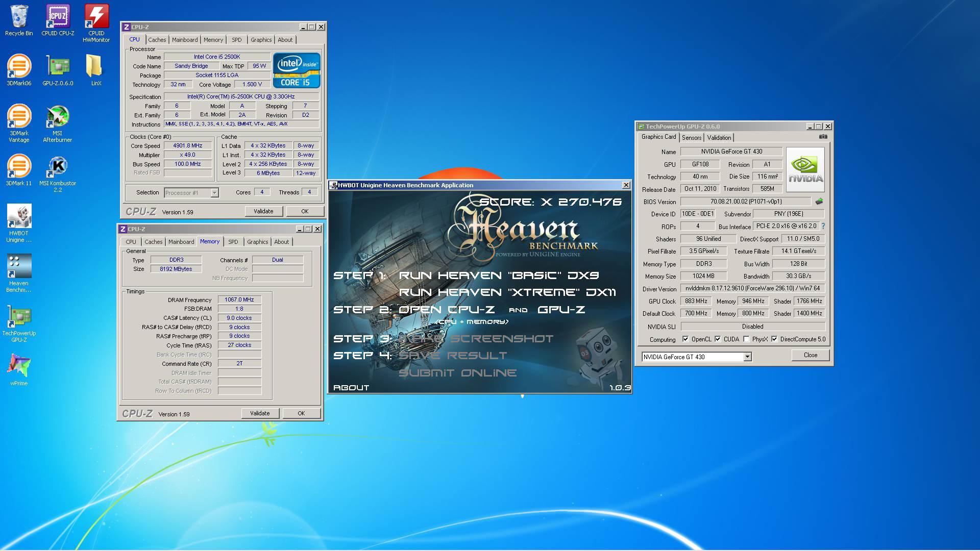Click the CAS# Latency 9.0 clocks value
980x551 pixels.
239,318
